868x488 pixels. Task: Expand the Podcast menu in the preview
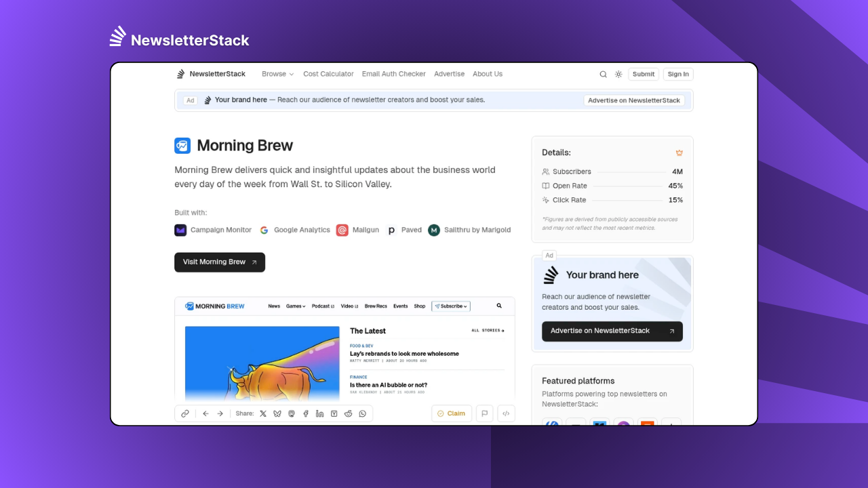click(323, 306)
